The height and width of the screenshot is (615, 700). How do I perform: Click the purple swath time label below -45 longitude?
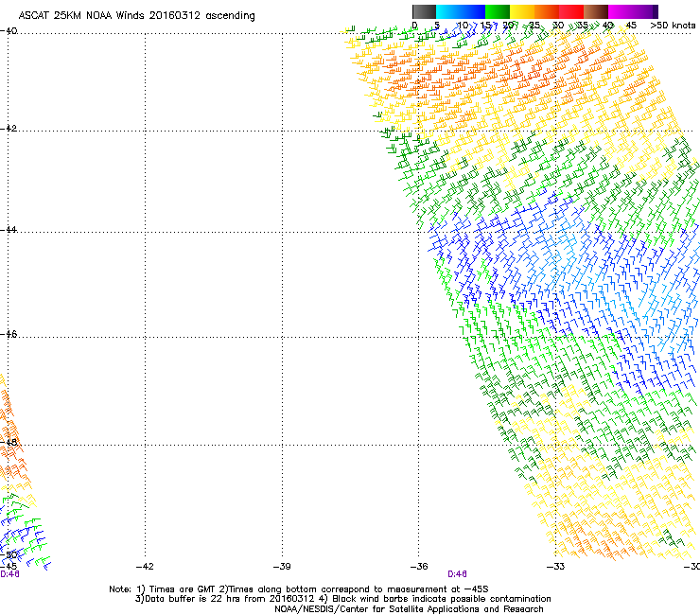[9, 574]
